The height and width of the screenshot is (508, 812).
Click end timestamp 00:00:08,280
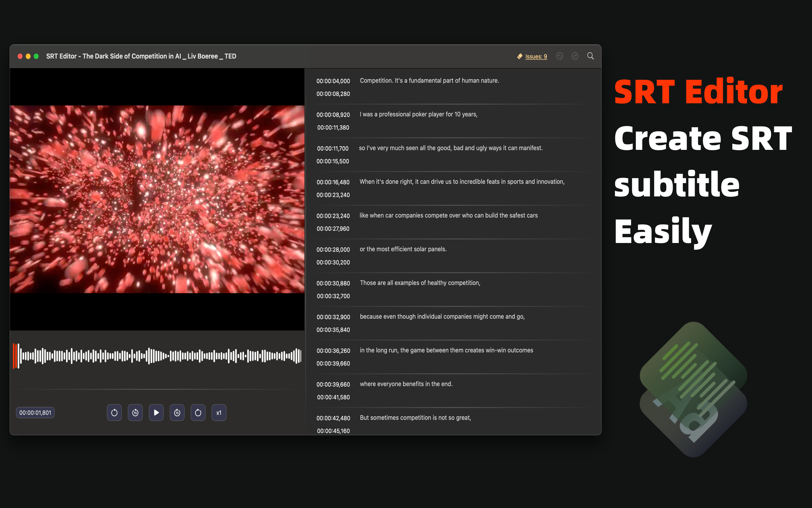pos(333,94)
